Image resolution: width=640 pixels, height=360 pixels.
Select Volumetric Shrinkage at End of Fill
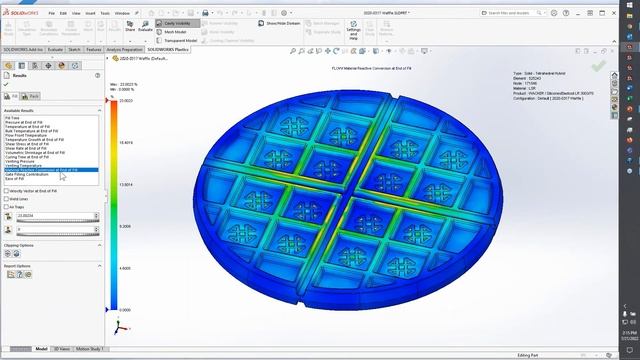point(35,152)
